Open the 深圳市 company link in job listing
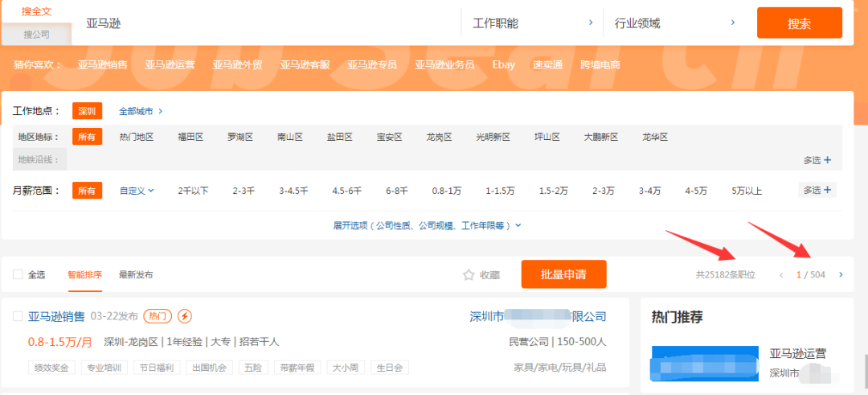This screenshot has width=868, height=395. 538,316
